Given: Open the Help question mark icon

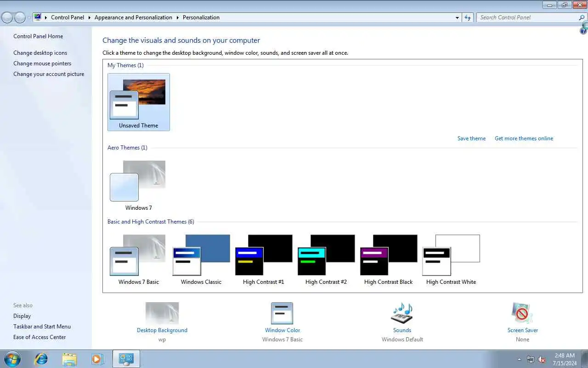Looking at the screenshot, I should point(584,31).
